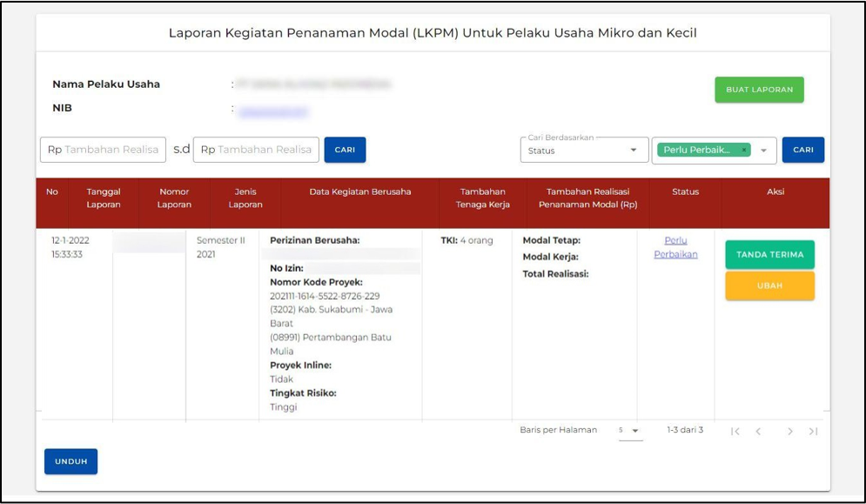Remove the 'Perlu Perbaik...' filter chip

coord(744,150)
